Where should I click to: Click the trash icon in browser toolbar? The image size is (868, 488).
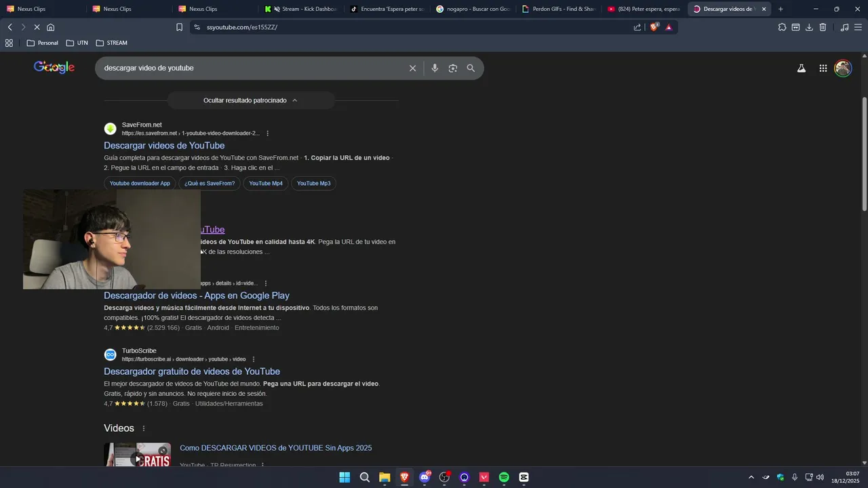pyautogui.click(x=823, y=27)
